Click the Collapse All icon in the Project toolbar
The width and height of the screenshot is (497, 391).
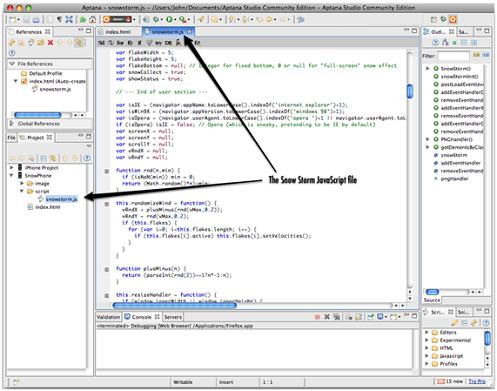(43, 158)
